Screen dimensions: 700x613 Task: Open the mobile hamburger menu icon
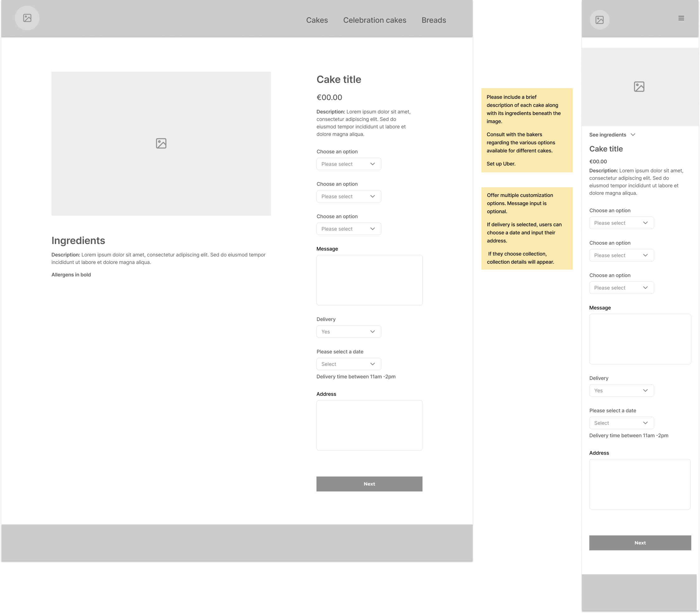681,18
